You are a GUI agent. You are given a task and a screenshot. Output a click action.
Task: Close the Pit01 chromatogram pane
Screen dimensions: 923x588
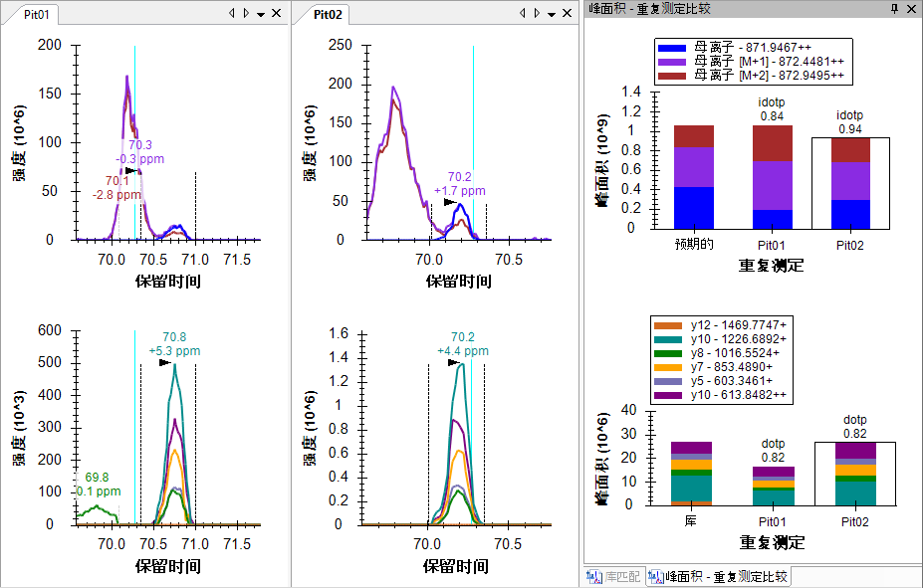pos(276,14)
